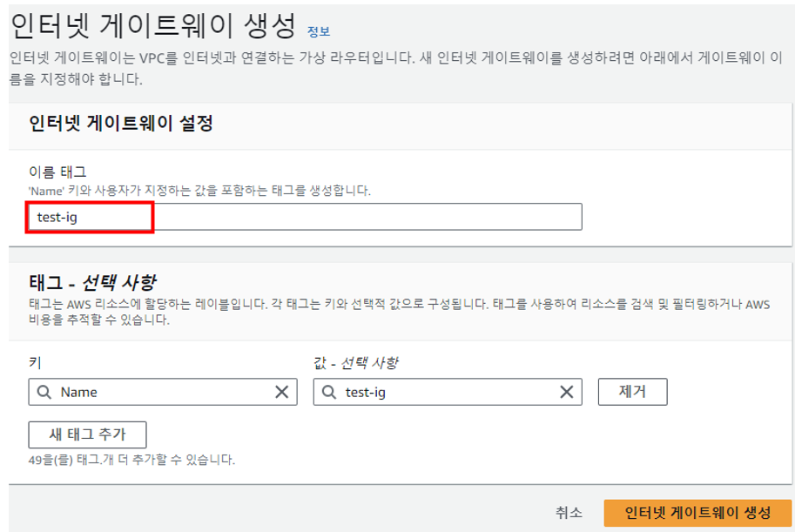
Task: Click the Name key tag field
Action: [x=163, y=392]
